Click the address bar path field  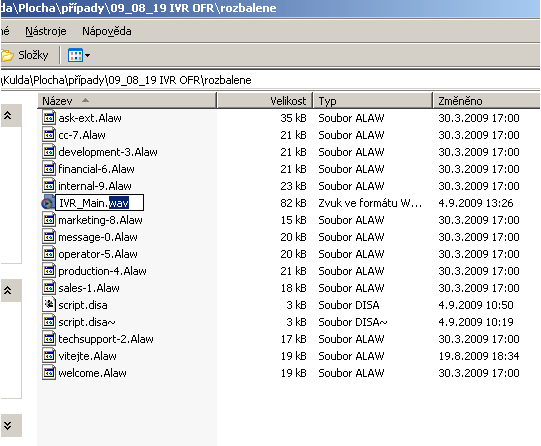tap(270, 80)
